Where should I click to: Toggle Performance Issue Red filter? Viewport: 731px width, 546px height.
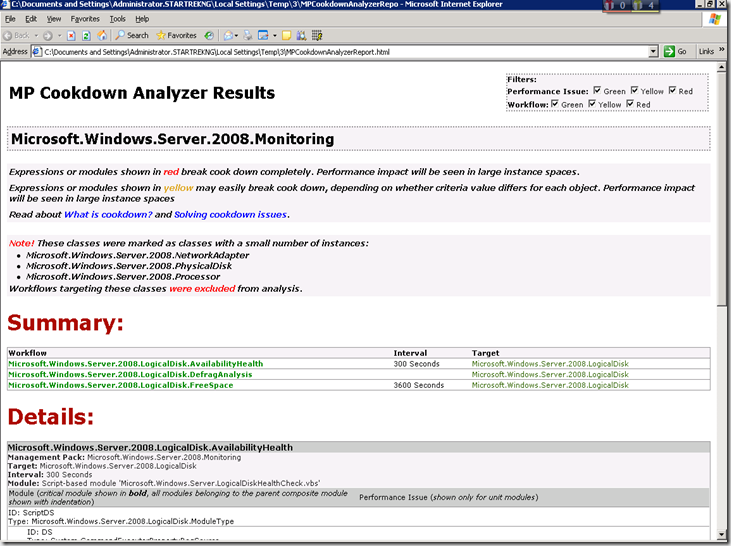(672, 90)
